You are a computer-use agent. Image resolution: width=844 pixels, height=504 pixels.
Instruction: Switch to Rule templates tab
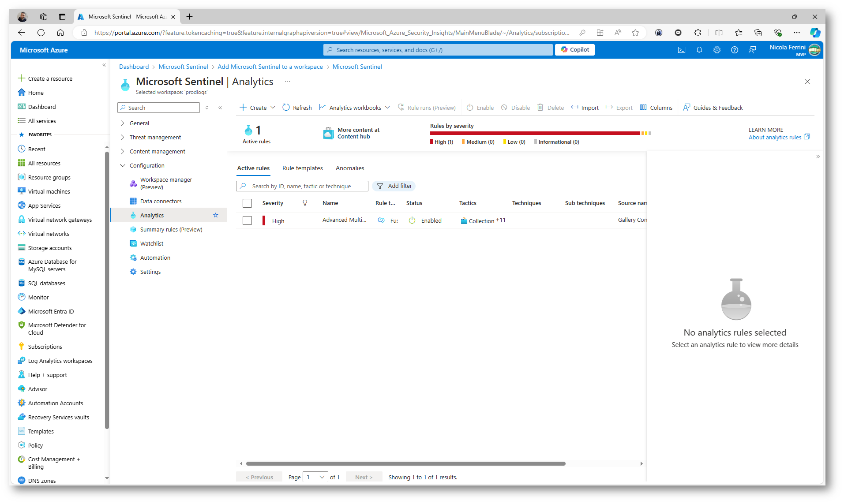(x=302, y=168)
